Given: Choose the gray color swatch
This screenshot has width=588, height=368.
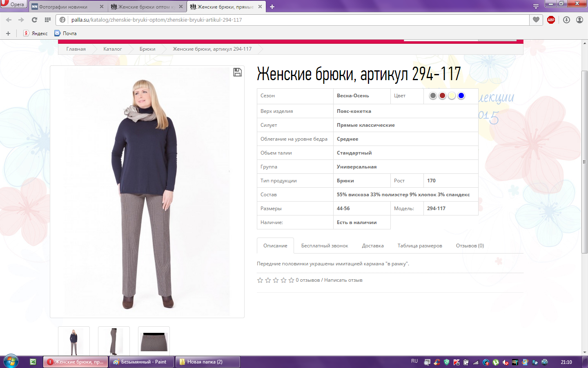Looking at the screenshot, I should point(433,96).
